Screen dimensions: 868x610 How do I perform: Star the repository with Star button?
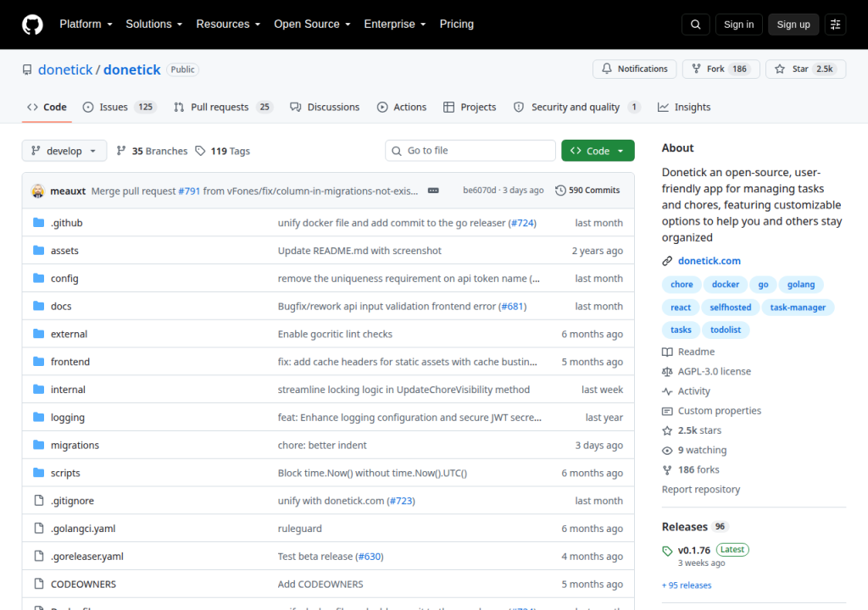coord(805,69)
